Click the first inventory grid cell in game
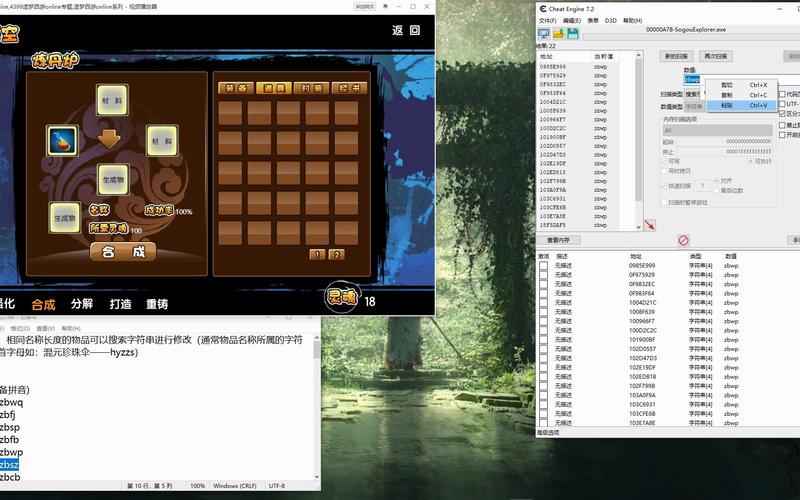Image resolution: width=800 pixels, height=500 pixels. coord(230,113)
